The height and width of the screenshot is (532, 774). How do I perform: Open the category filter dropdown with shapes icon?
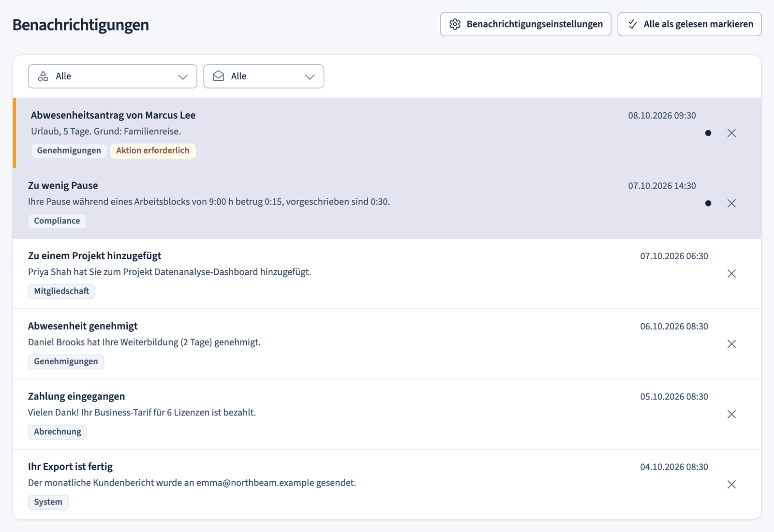click(113, 76)
